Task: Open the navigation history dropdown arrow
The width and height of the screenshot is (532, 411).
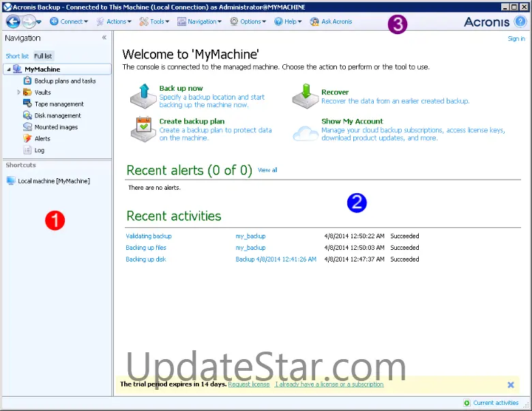Action: pyautogui.click(x=39, y=22)
